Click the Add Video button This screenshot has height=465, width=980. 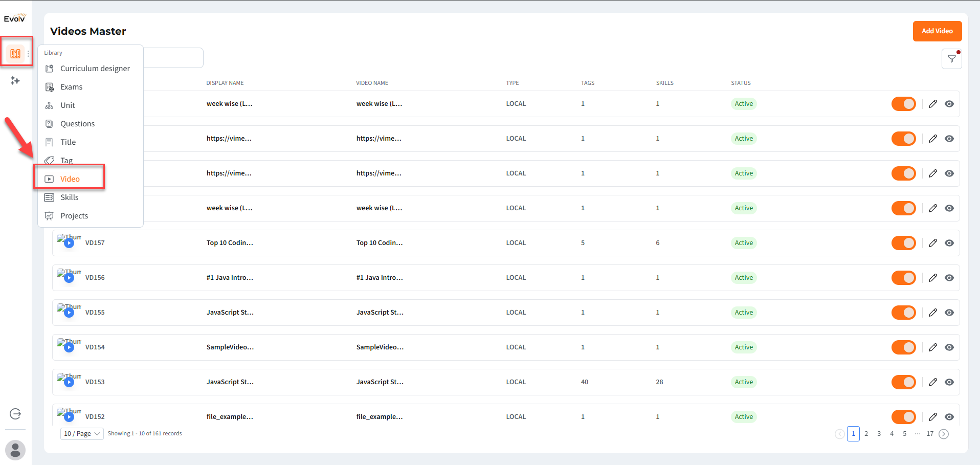pos(937,31)
